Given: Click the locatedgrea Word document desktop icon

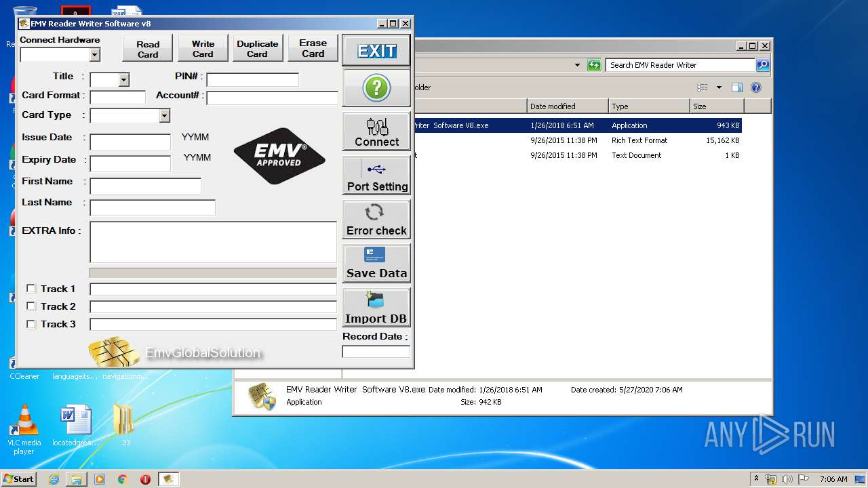Looking at the screenshot, I should [75, 426].
